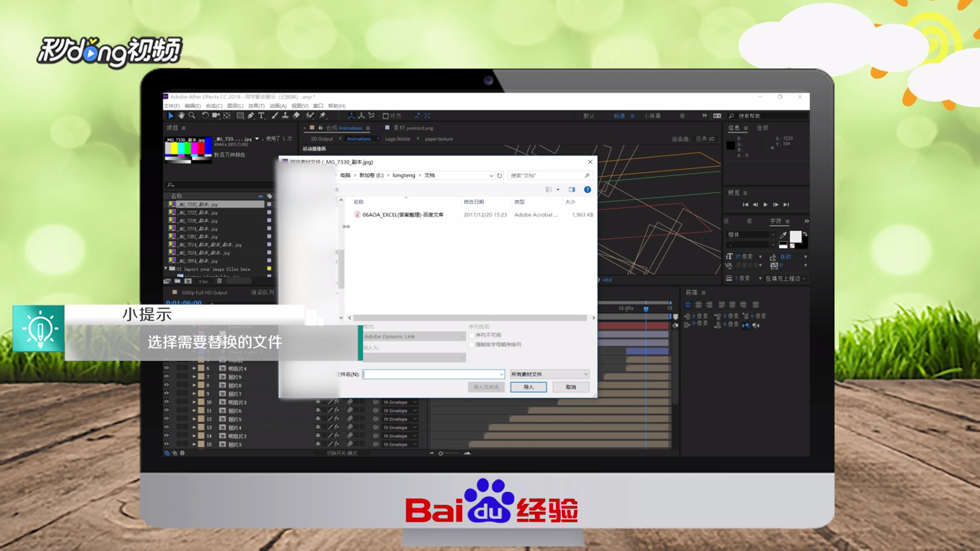Expand layer 8 图片8 properties triangle
The height and width of the screenshot is (551, 980).
[194, 385]
